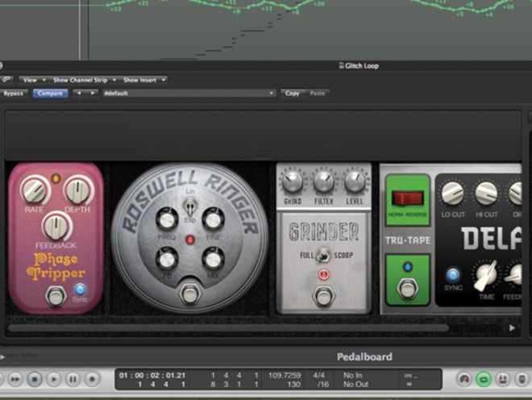Click the Delay Lo Cut knob
This screenshot has width=532, height=400.
pos(453,194)
